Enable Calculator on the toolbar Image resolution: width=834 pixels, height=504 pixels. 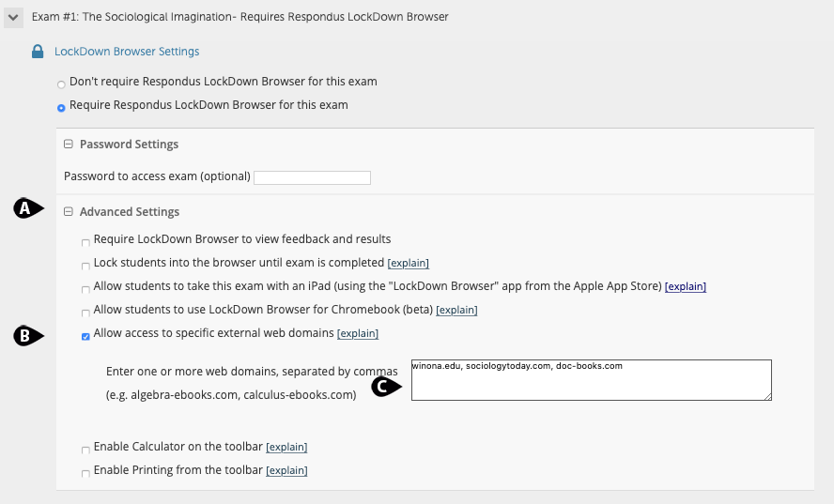pos(86,450)
